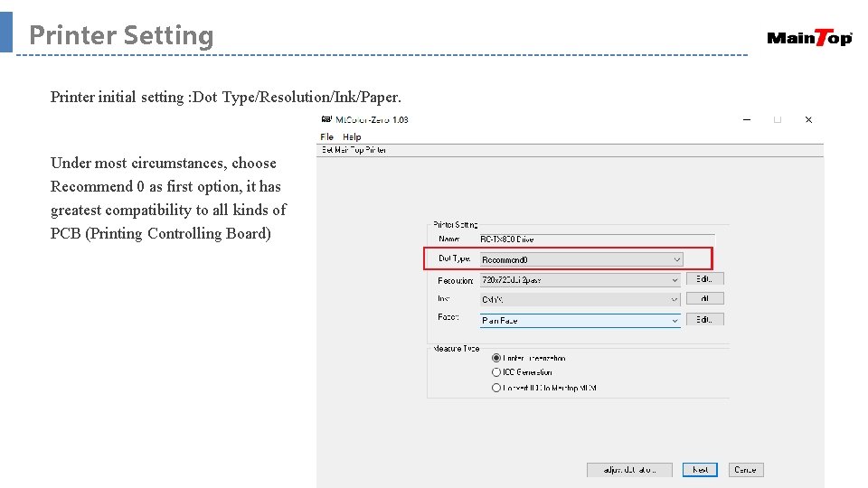Open the File menu
The width and height of the screenshot is (868, 488).
tap(326, 136)
